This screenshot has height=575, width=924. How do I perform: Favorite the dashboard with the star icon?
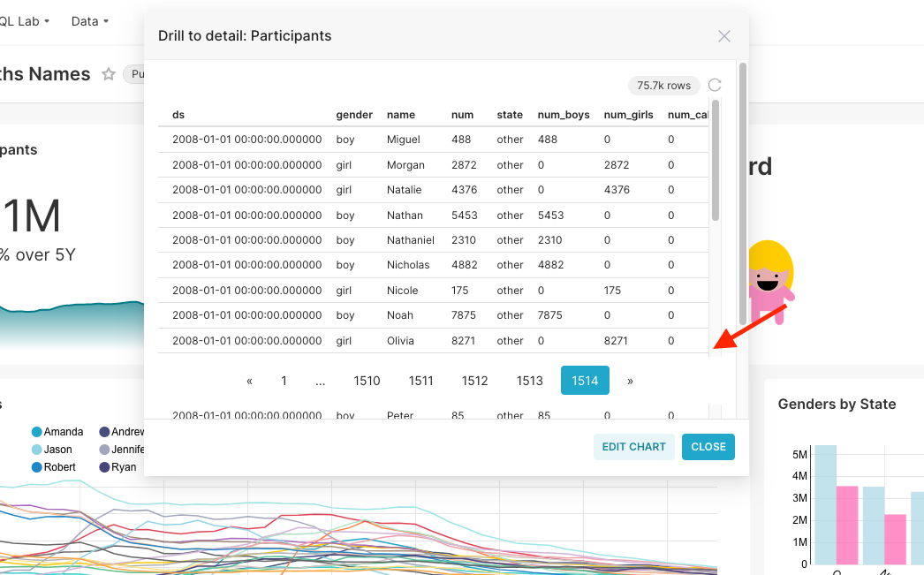[109, 74]
